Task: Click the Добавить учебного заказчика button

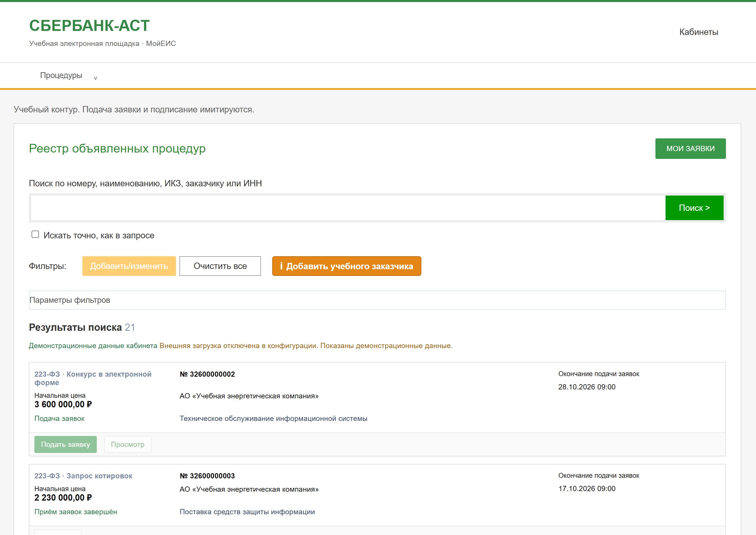Action: click(346, 266)
